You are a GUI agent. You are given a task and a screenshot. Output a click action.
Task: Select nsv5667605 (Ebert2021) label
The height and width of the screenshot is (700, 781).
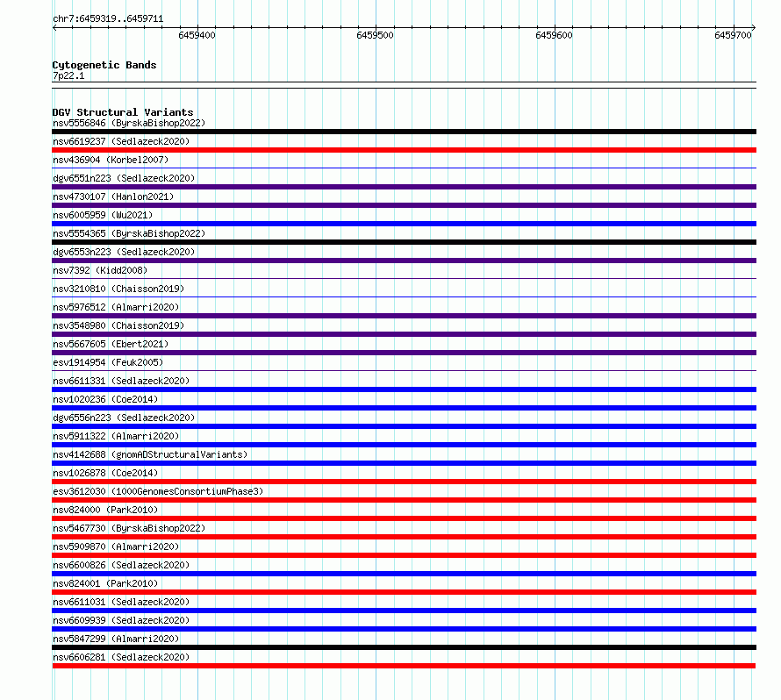tap(111, 344)
